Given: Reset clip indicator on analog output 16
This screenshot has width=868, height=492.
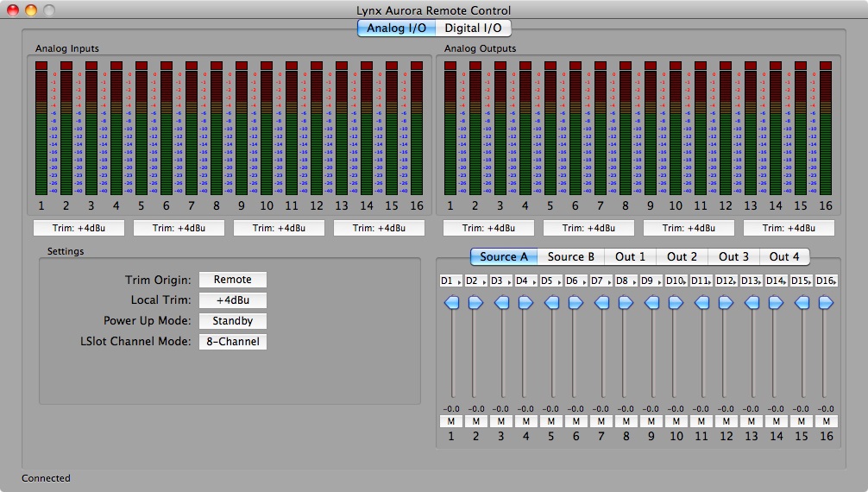Looking at the screenshot, I should click(x=826, y=66).
